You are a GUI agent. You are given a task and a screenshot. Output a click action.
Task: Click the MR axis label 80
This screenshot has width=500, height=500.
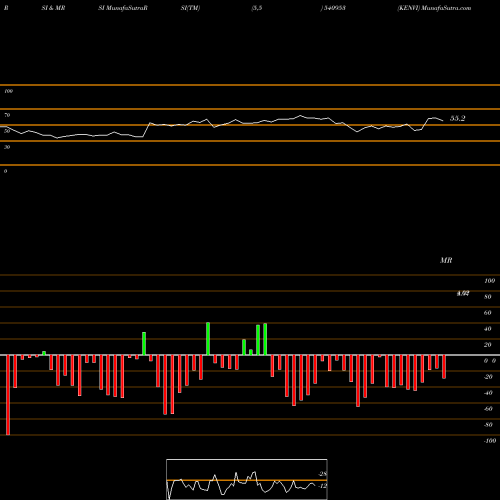487,297
